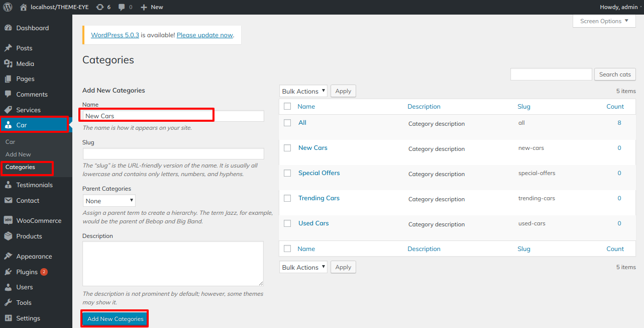Click into the Slug text field

tap(173, 153)
